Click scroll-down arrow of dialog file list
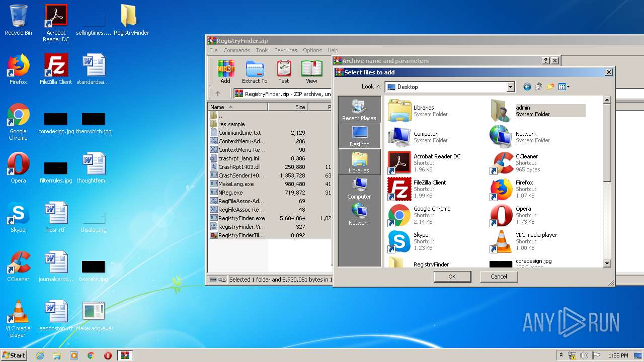 pos(607,263)
